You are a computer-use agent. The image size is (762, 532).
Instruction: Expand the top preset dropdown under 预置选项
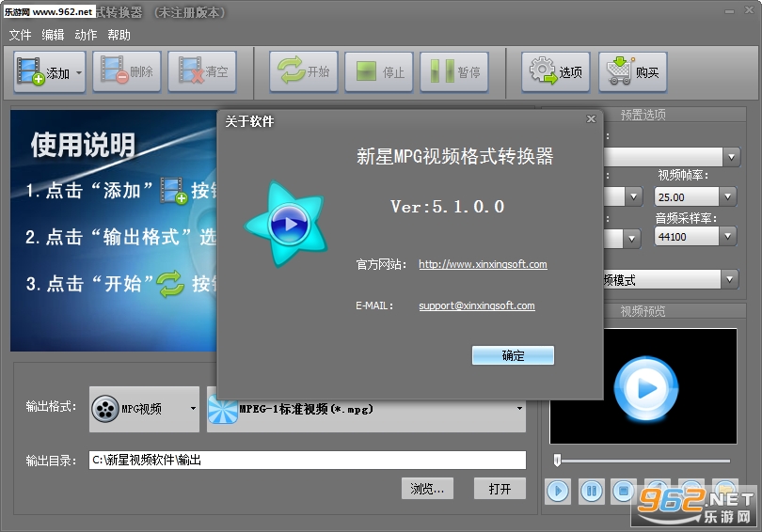tap(731, 157)
